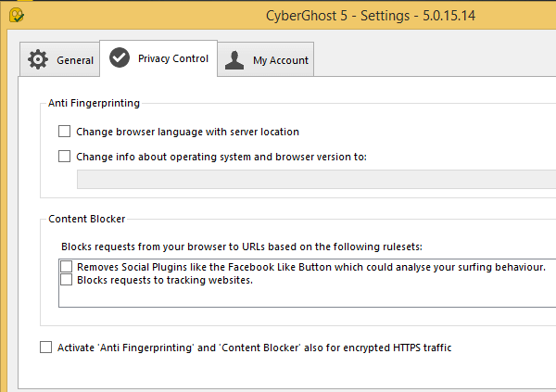Click the Anti Fingerprinting group label
The width and height of the screenshot is (556, 392).
coord(94,103)
